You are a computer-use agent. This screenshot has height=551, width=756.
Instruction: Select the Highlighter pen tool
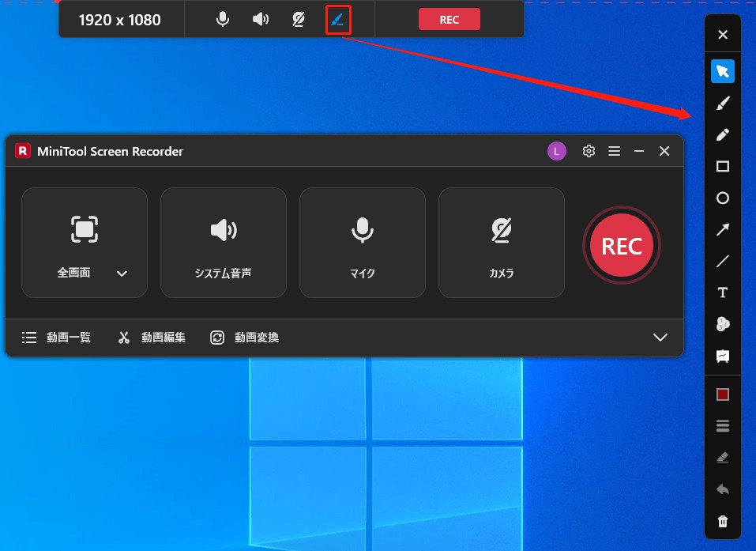[722, 134]
